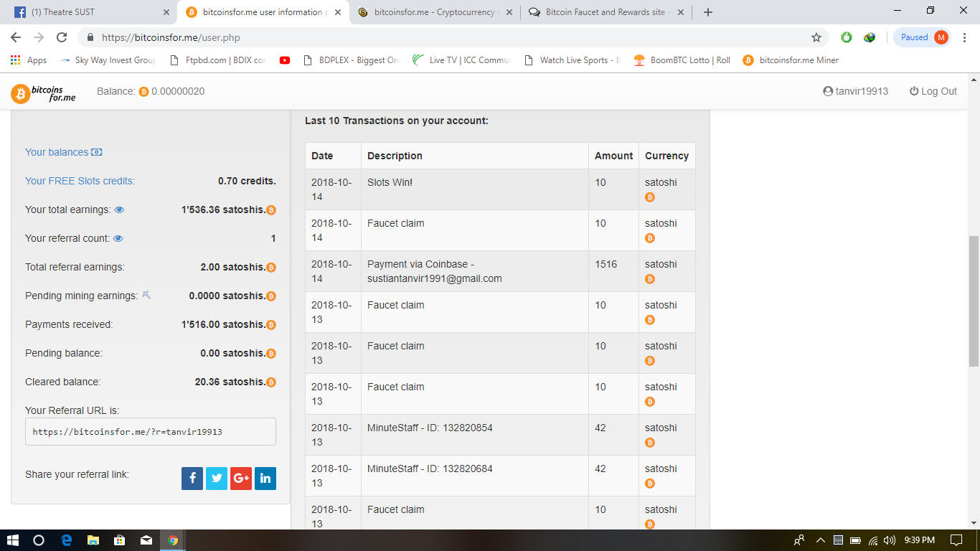Close the Theatre SUST tab
Screen dimensions: 980x551
(166, 12)
